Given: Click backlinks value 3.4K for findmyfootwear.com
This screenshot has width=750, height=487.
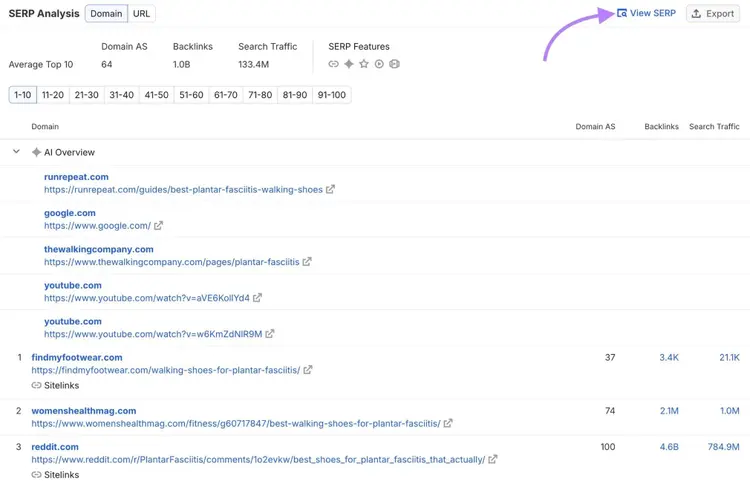Looking at the screenshot, I should click(x=669, y=357).
